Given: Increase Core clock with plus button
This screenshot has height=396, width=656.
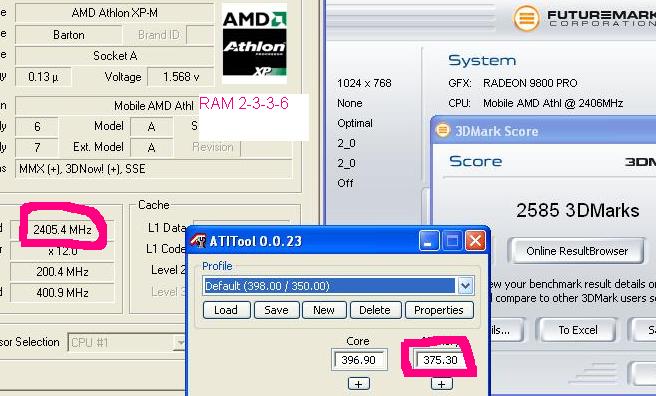Looking at the screenshot, I should point(359,383).
